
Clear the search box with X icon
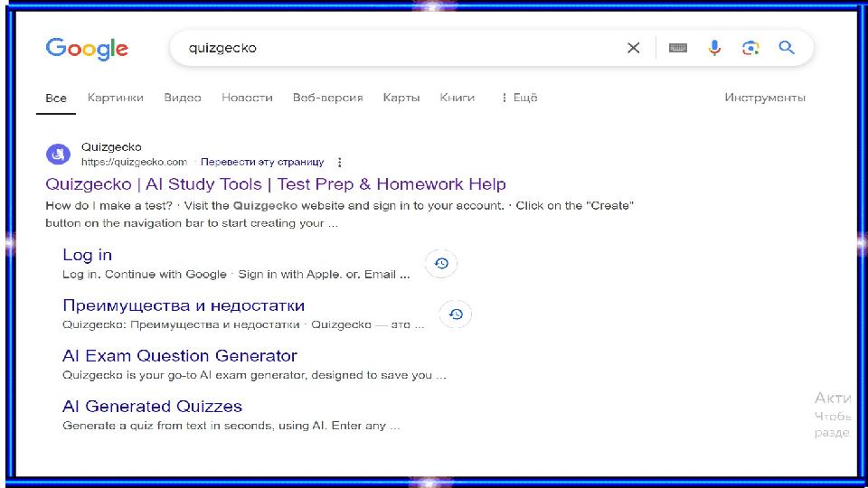pyautogui.click(x=633, y=48)
